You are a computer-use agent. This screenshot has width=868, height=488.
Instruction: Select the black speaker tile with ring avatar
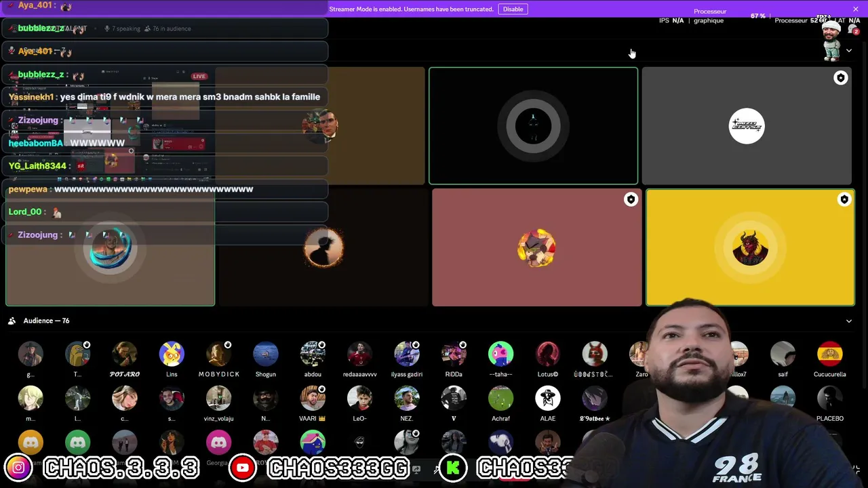click(533, 125)
